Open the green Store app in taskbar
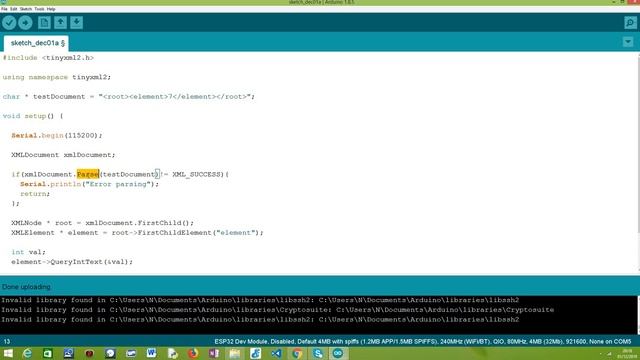Screen dimensions: 640x360 [48, 353]
